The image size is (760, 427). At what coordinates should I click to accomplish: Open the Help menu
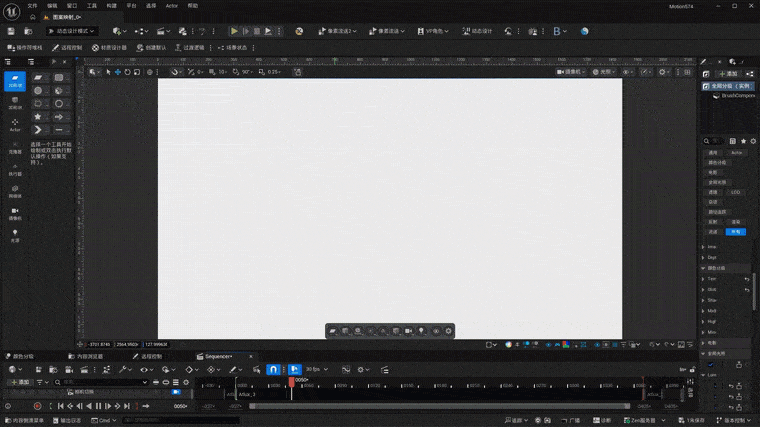(x=193, y=6)
